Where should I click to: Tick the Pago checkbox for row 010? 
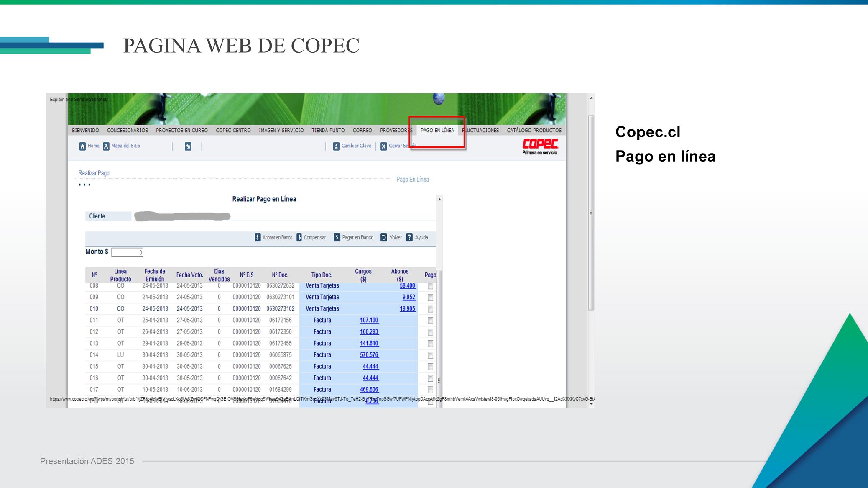[x=430, y=309]
